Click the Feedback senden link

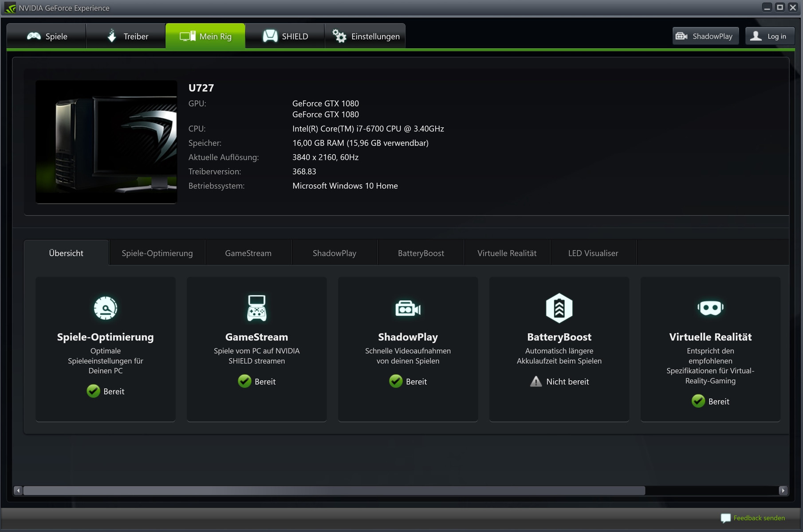pos(759,518)
